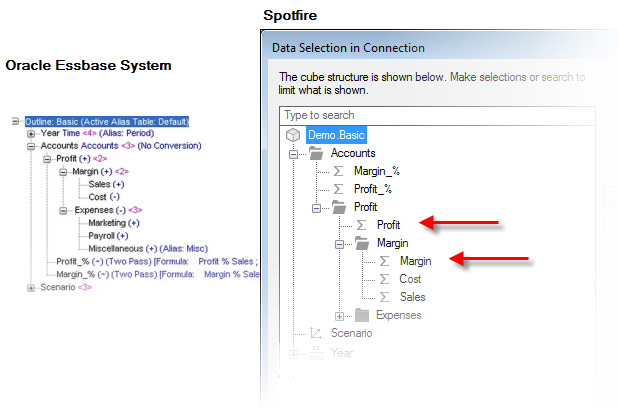Expand the Year node in Spotfire tree
618x408 pixels.
(x=293, y=354)
